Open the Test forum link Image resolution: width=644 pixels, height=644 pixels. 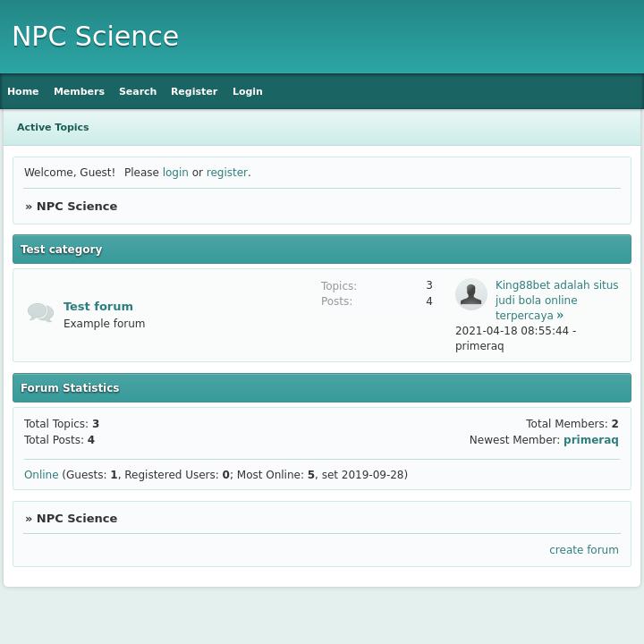tap(98, 306)
